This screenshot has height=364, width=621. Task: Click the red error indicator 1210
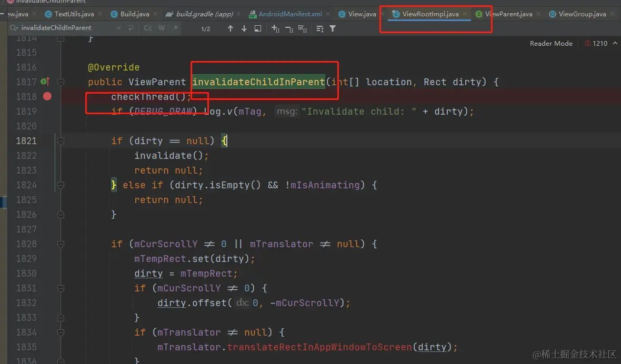point(596,43)
